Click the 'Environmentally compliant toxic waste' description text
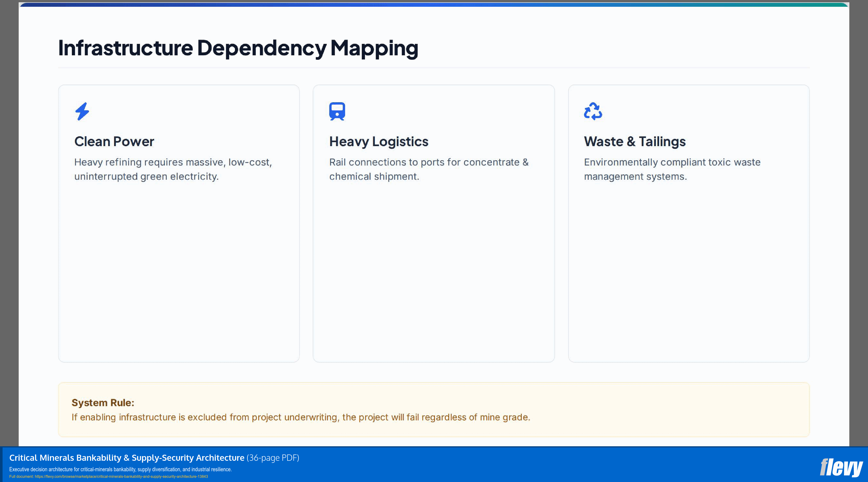868x482 pixels. [672, 169]
